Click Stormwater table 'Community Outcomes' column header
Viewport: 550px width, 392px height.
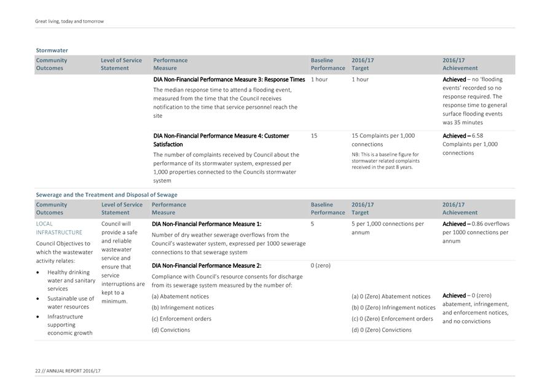tap(52, 65)
